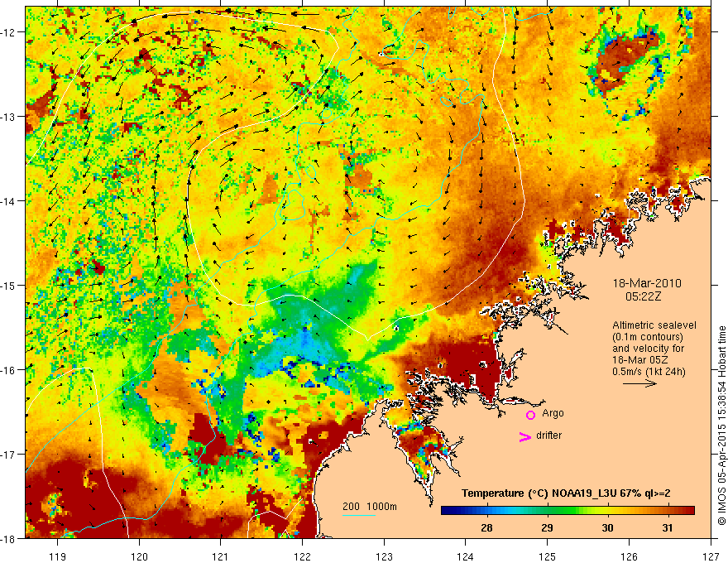The width and height of the screenshot is (728, 563).
Task: Click the '30' temperature scale value
Action: point(607,527)
